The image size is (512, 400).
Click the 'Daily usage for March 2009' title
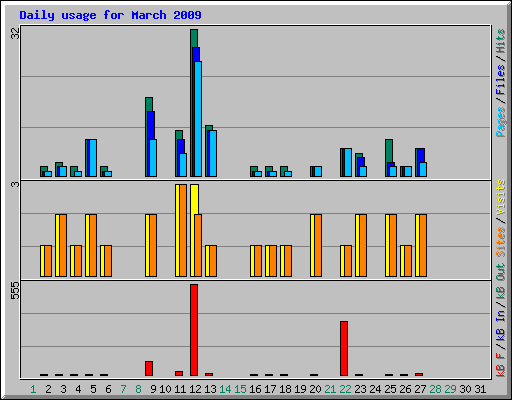coord(110,15)
